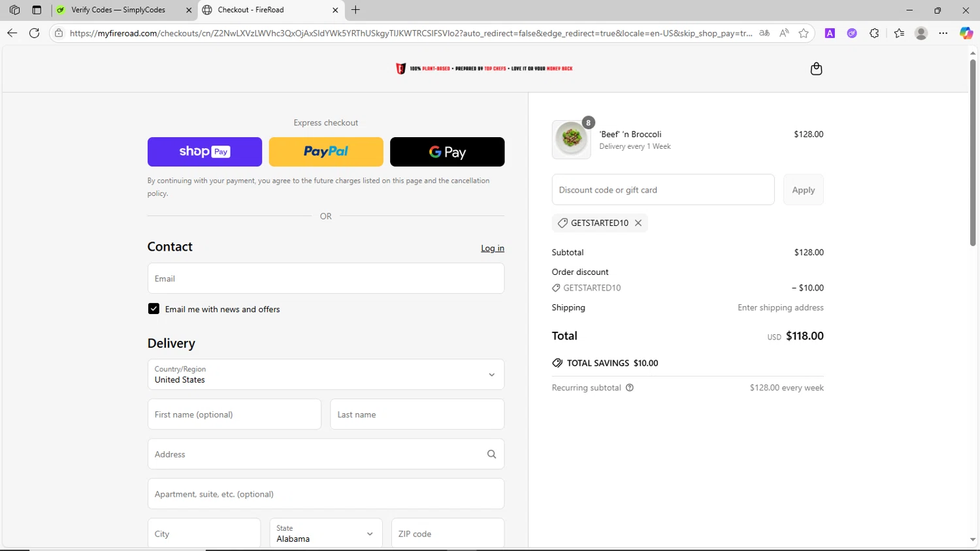Focus the Email input field
This screenshot has width=980, height=551.
326,279
